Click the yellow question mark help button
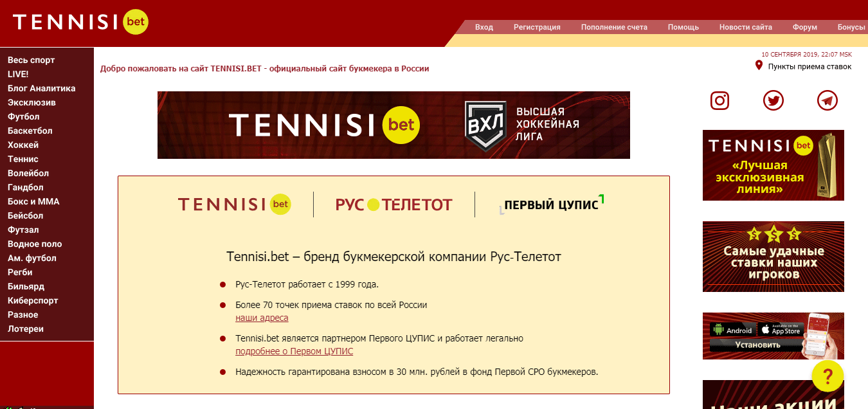Viewport: 868px width, 409px height. click(827, 376)
